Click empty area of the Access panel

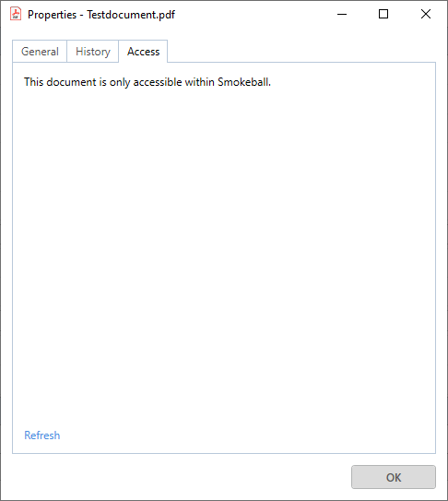(x=223, y=256)
